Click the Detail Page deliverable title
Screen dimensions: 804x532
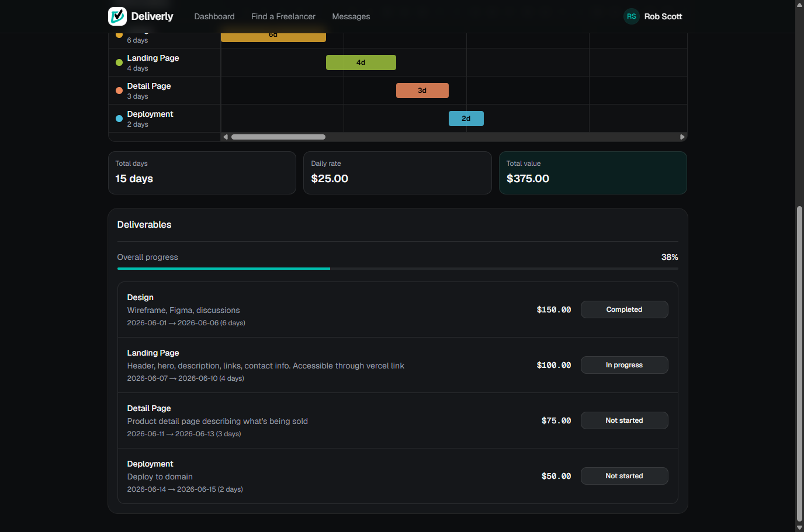click(149, 408)
